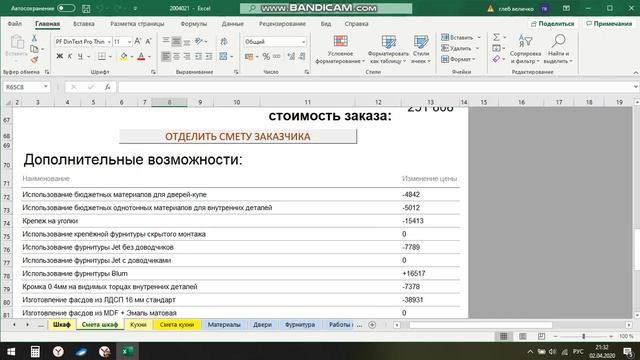640x360 pixels.
Task: Click the Copy icon
Action: click(x=35, y=49)
